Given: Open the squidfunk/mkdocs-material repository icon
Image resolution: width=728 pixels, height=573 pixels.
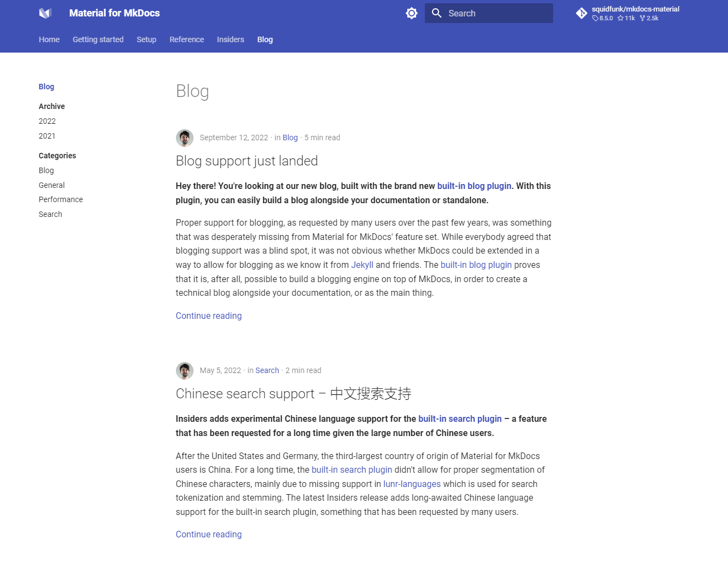Looking at the screenshot, I should (581, 13).
